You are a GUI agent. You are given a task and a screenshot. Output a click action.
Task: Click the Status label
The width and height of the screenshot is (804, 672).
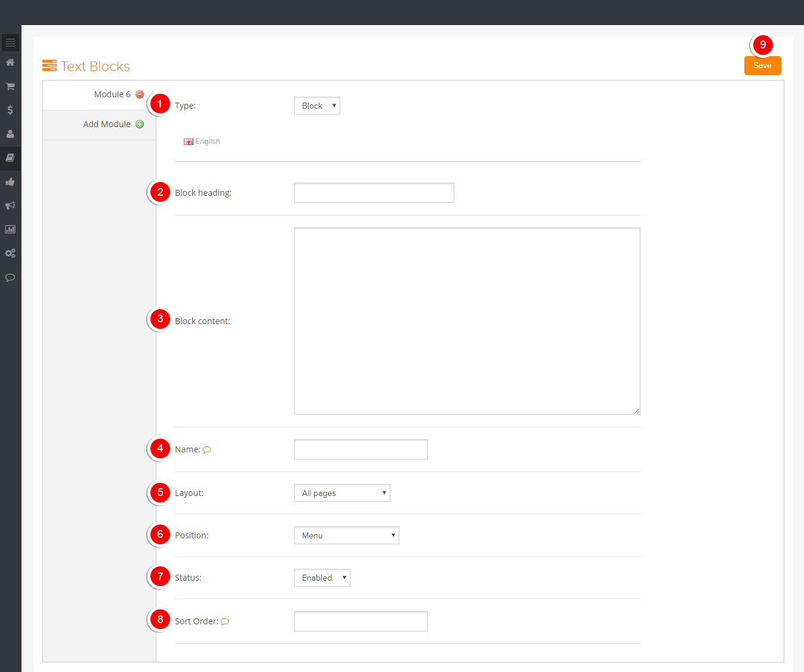tap(188, 578)
